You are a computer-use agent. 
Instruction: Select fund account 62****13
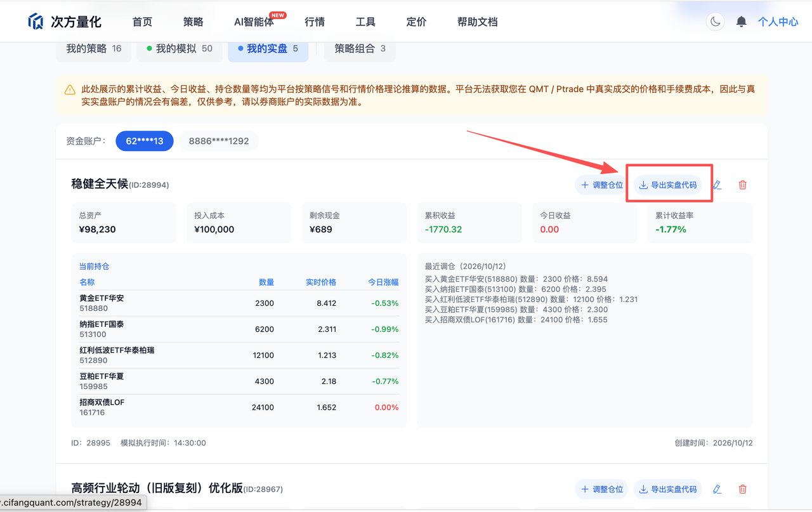click(145, 141)
